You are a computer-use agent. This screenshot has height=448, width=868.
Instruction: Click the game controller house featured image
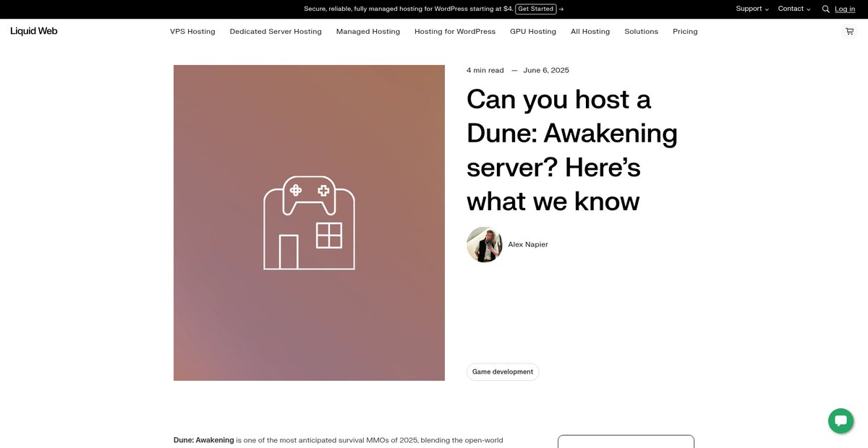click(x=309, y=223)
